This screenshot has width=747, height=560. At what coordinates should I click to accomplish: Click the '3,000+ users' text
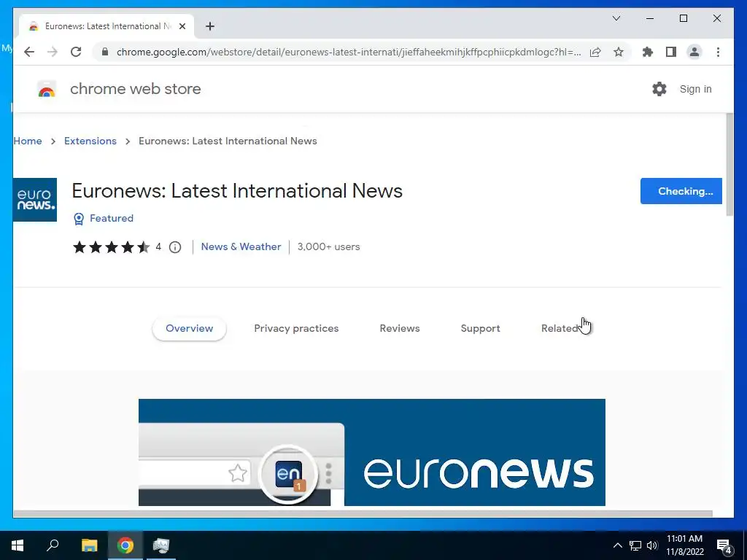pyautogui.click(x=329, y=246)
